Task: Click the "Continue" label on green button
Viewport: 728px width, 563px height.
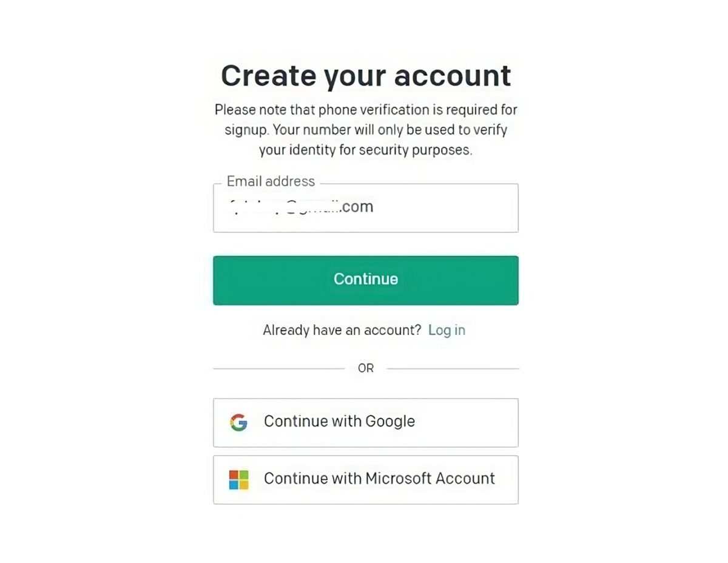Action: [366, 279]
